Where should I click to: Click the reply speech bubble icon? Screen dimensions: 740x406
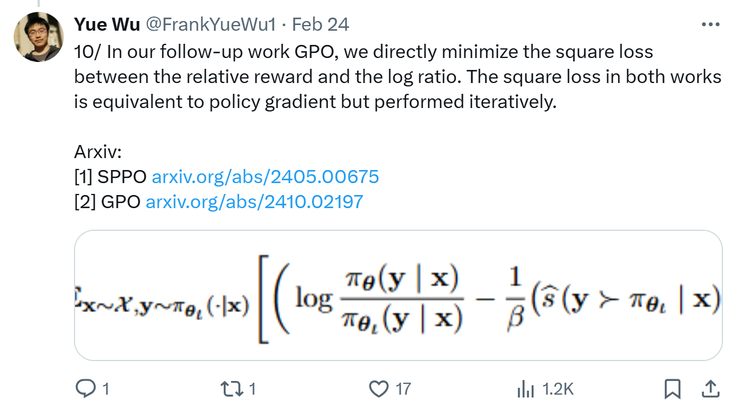(x=85, y=387)
